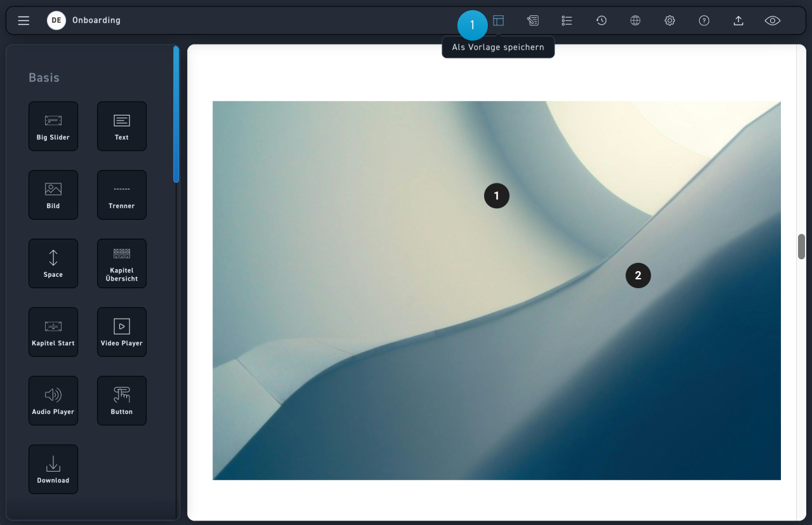Screen dimensions: 812x525
Task: Add a Text element block
Action: tap(122, 126)
